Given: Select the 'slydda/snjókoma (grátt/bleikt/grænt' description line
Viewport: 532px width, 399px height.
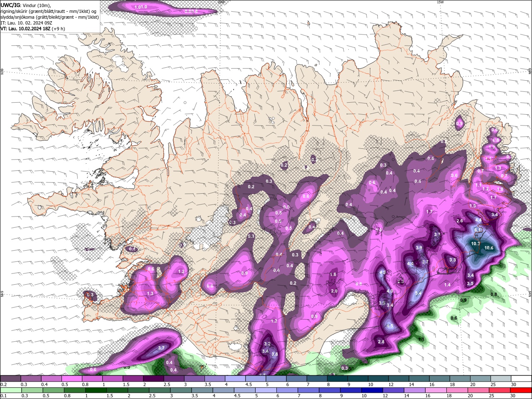Looking at the screenshot, I should click(49, 17).
